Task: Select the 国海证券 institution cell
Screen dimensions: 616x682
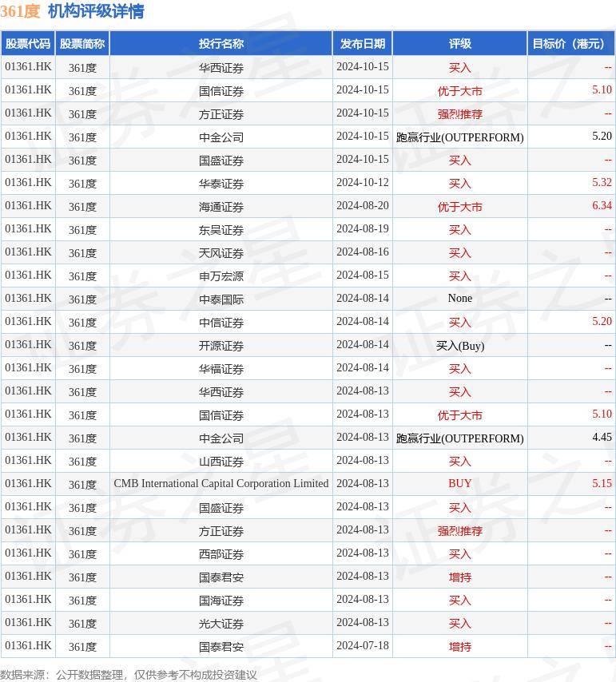Action: click(x=221, y=601)
